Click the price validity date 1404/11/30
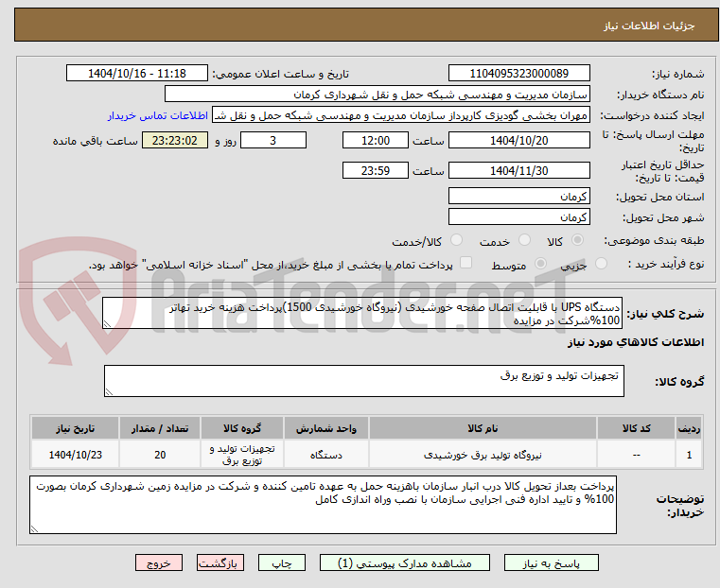 tap(518, 170)
